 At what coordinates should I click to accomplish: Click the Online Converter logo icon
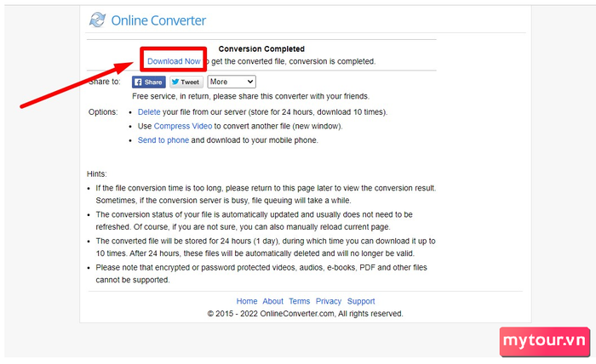click(97, 20)
